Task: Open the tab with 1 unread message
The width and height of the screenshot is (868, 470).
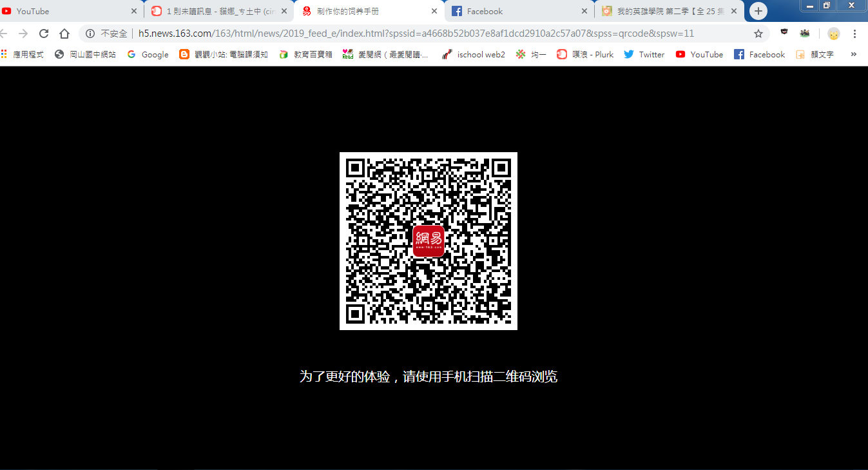Action: (x=219, y=11)
